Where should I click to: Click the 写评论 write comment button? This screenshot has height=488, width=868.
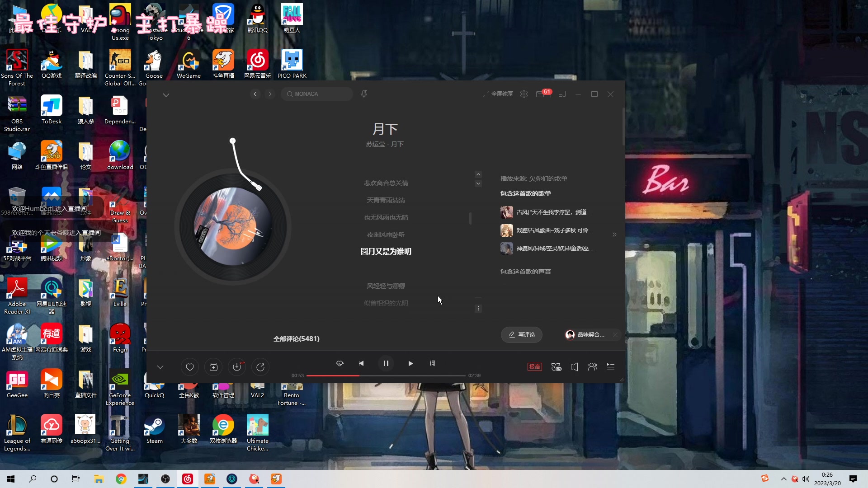(x=521, y=334)
